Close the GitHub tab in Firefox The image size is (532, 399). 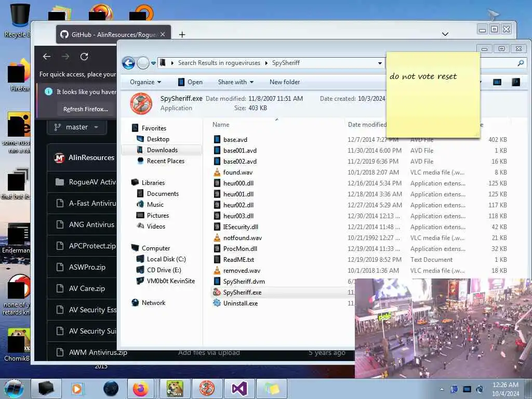[x=163, y=34]
